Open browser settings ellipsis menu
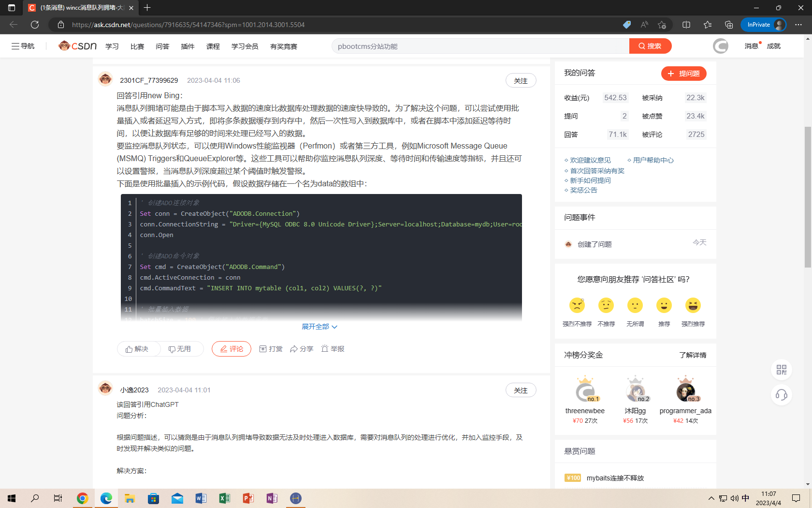The image size is (812, 508). click(798, 25)
